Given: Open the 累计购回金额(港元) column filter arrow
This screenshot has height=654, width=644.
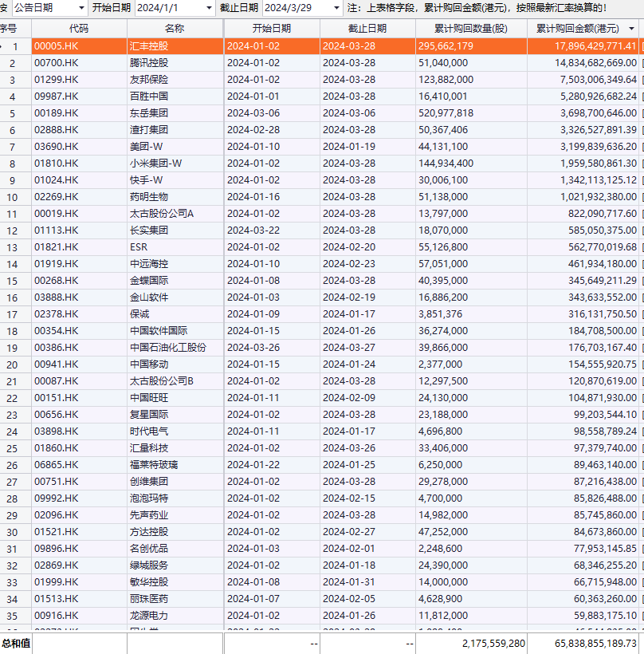Looking at the screenshot, I should (x=631, y=29).
